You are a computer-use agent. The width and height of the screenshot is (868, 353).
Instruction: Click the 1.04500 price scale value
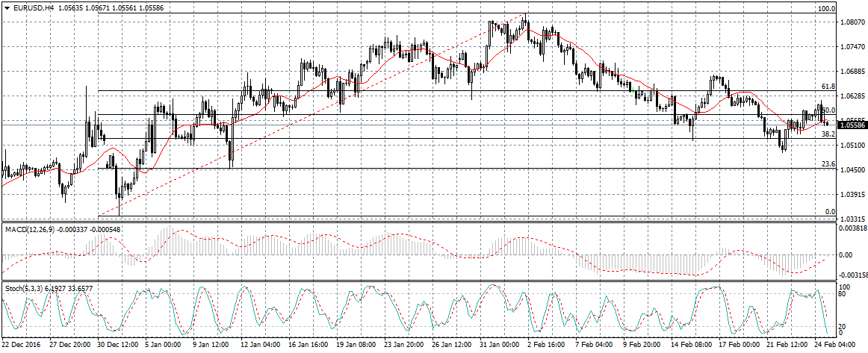click(x=852, y=169)
